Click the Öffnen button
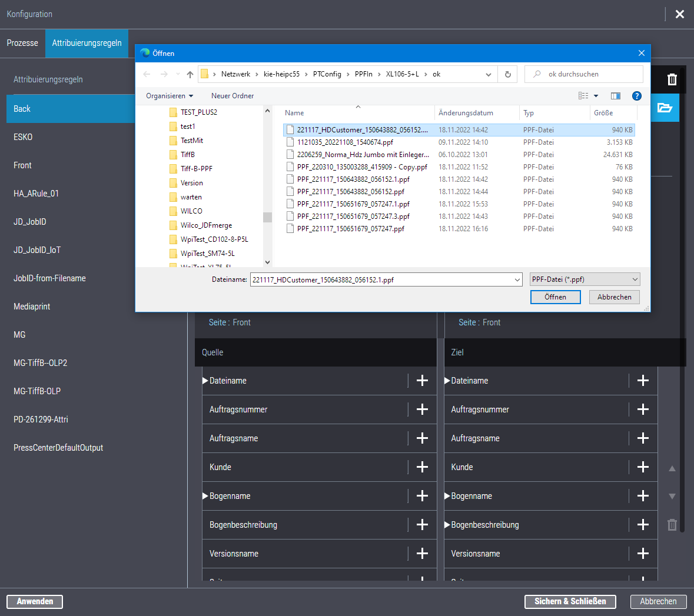 (555, 297)
